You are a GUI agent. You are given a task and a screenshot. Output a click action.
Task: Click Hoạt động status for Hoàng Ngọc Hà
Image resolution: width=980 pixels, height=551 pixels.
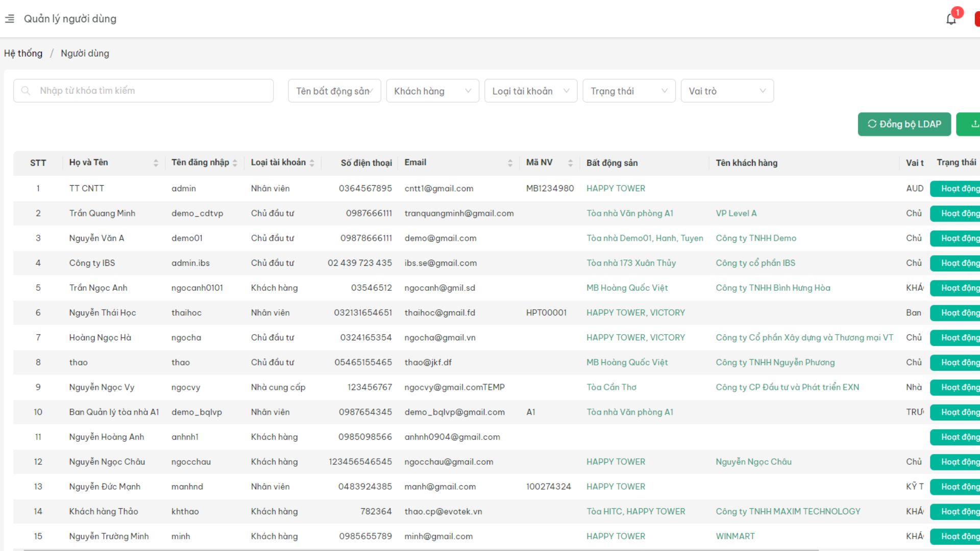(x=955, y=338)
